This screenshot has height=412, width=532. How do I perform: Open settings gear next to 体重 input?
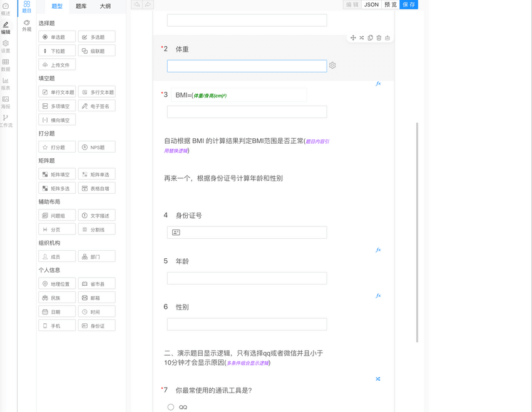332,65
